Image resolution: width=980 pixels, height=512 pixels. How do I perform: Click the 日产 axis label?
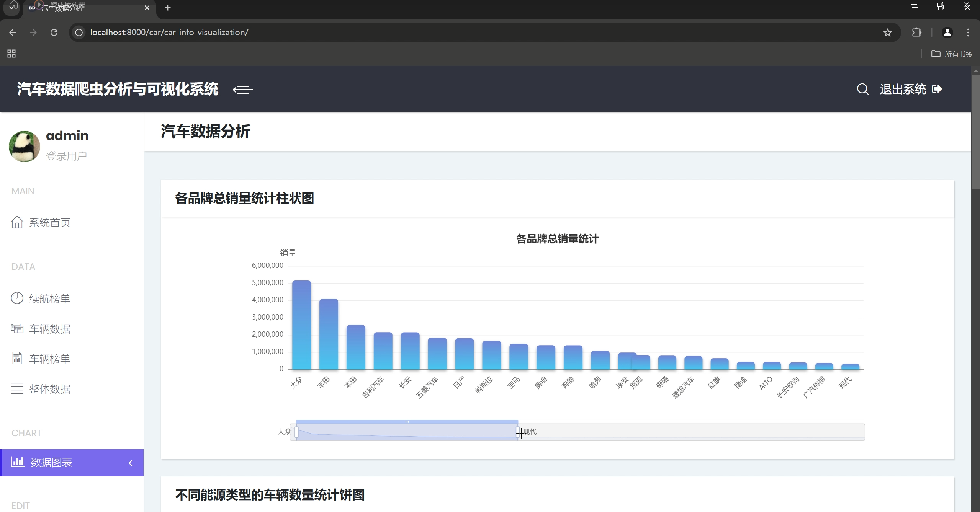[458, 382]
